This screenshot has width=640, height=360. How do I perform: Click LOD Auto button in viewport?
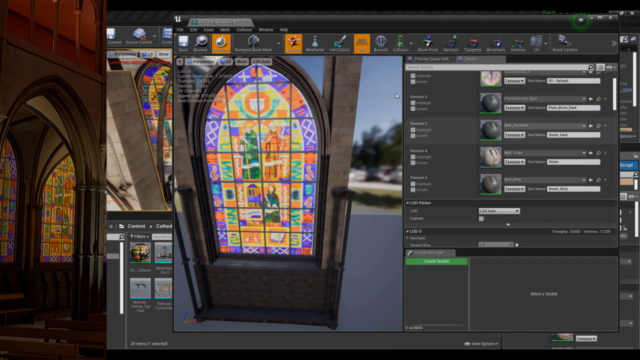click(x=261, y=62)
